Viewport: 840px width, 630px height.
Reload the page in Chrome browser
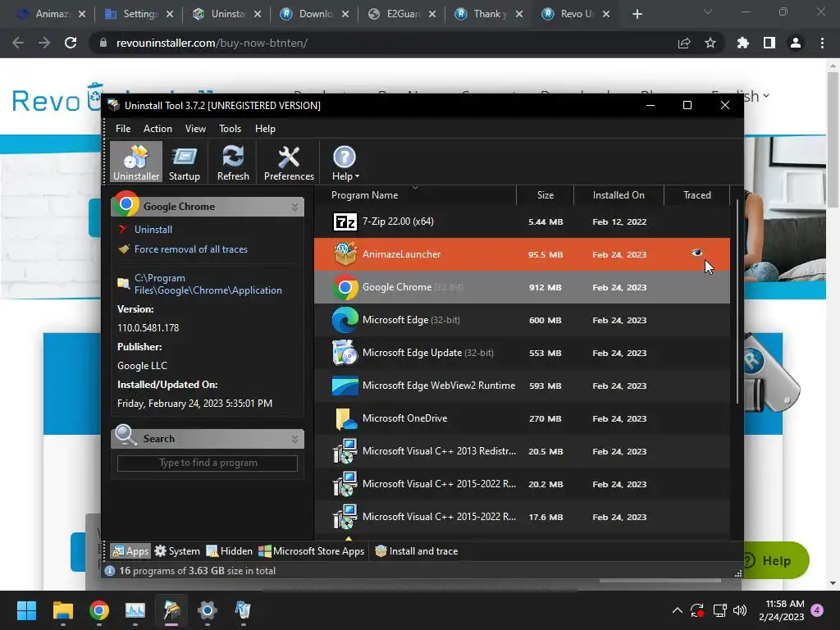(71, 43)
